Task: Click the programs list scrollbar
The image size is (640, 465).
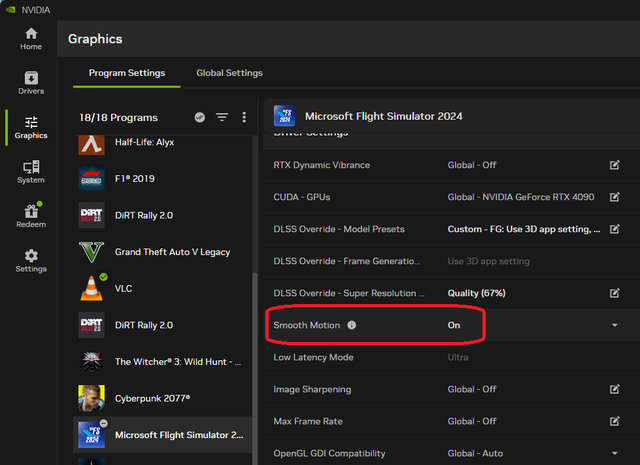Action: click(255, 367)
